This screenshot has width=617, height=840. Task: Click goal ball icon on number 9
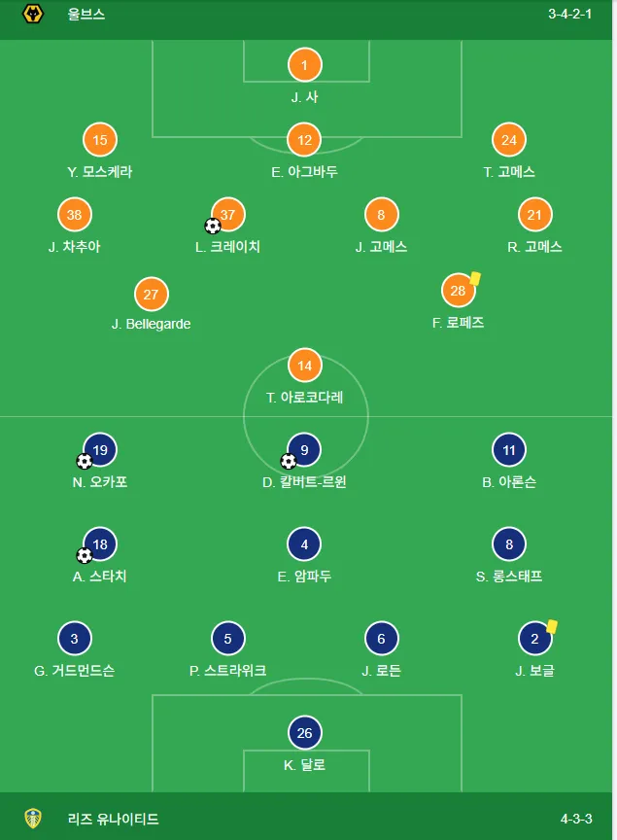click(x=289, y=461)
